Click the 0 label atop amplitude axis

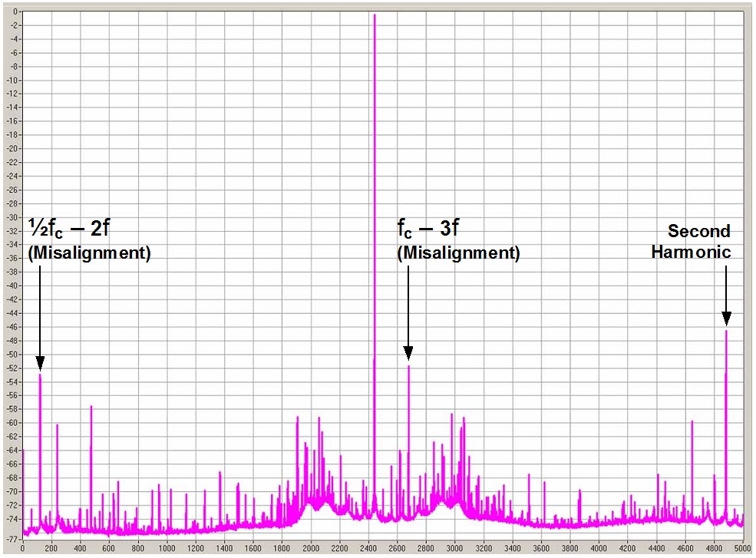(15, 11)
